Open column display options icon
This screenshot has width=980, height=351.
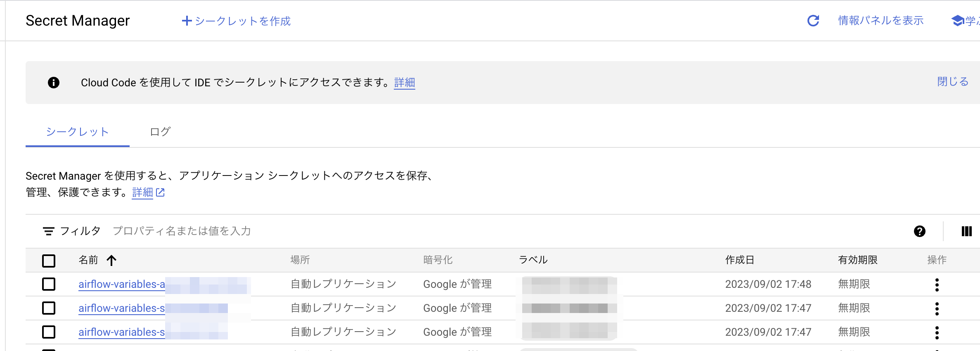coord(966,231)
